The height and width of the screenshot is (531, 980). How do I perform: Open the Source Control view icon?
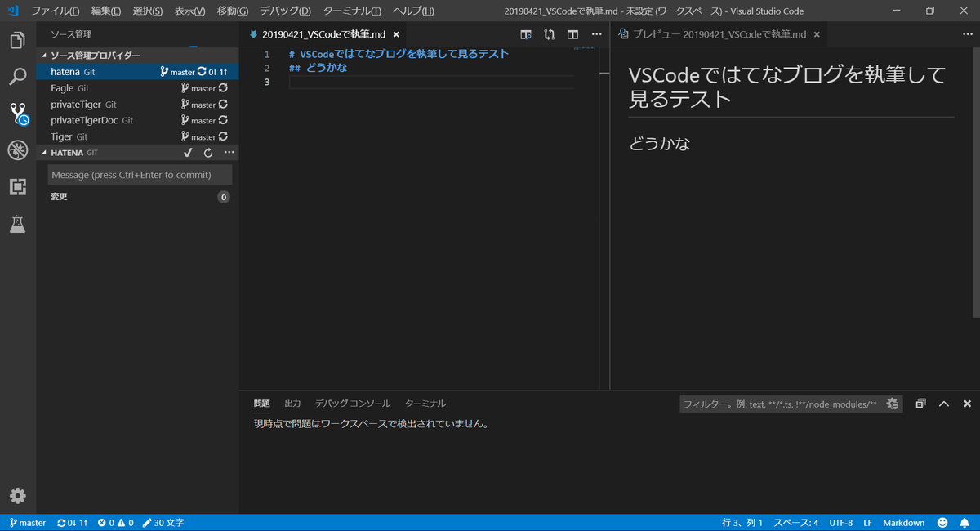click(x=17, y=114)
